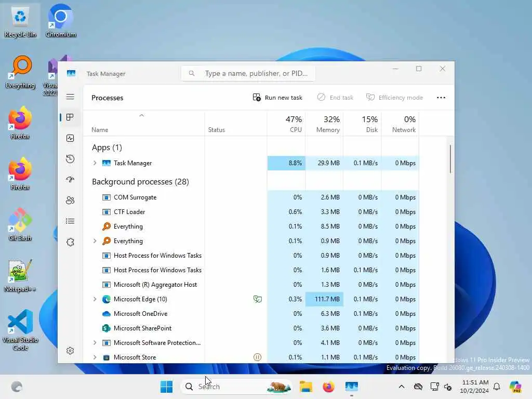The image size is (532, 399).
Task: Click Task Manager icon in the taskbar
Action: 352,387
